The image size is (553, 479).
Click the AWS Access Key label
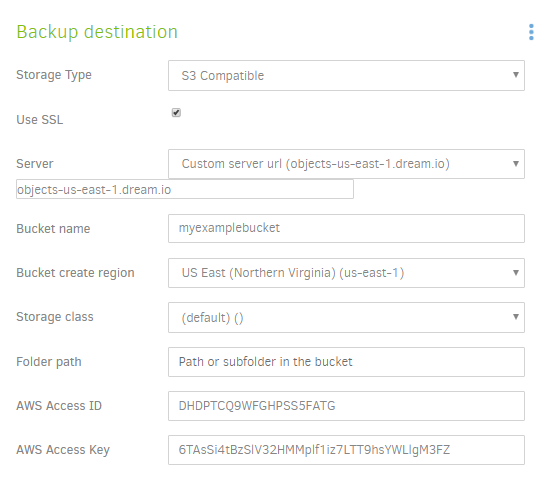coord(63,450)
